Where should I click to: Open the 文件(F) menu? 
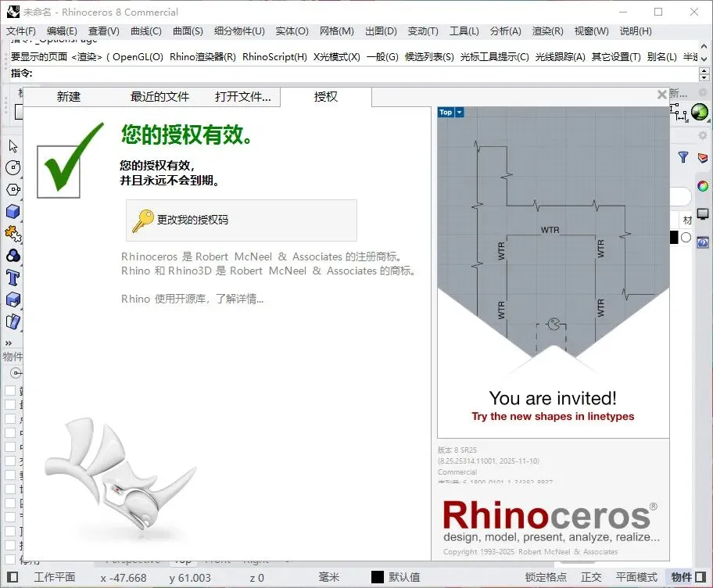coord(21,31)
